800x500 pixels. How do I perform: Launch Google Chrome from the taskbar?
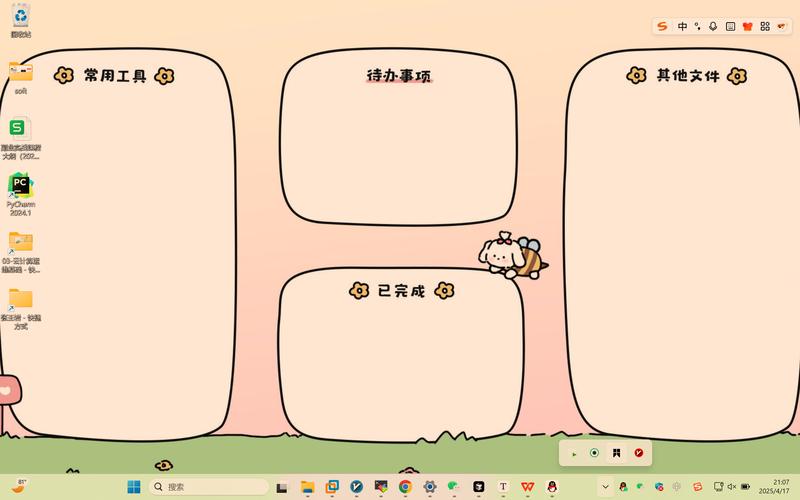tap(405, 487)
